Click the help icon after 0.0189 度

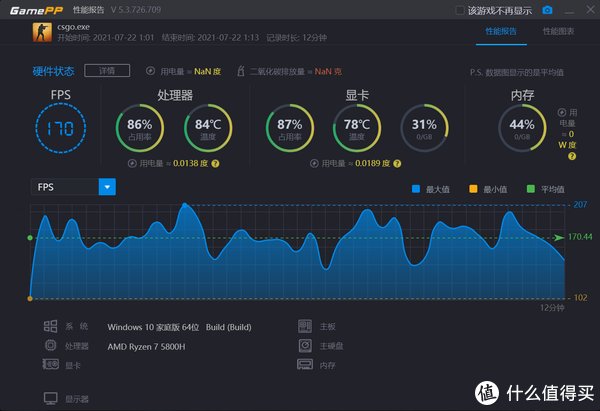[397, 164]
